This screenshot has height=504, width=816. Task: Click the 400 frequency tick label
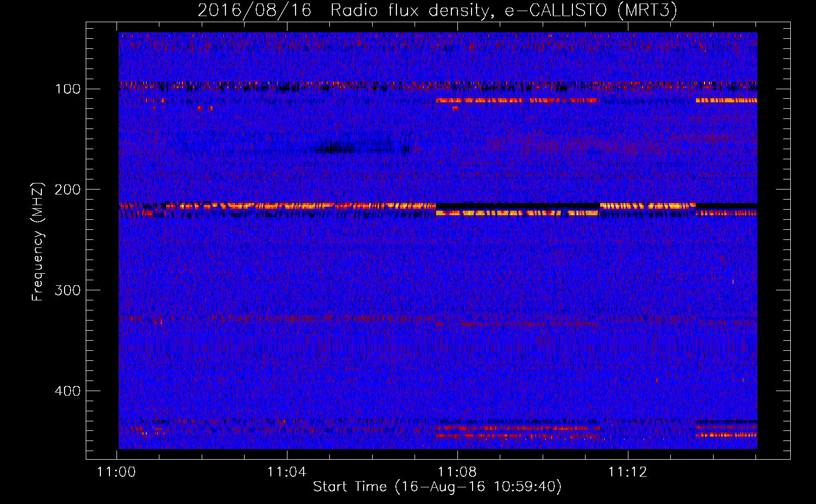(x=68, y=391)
